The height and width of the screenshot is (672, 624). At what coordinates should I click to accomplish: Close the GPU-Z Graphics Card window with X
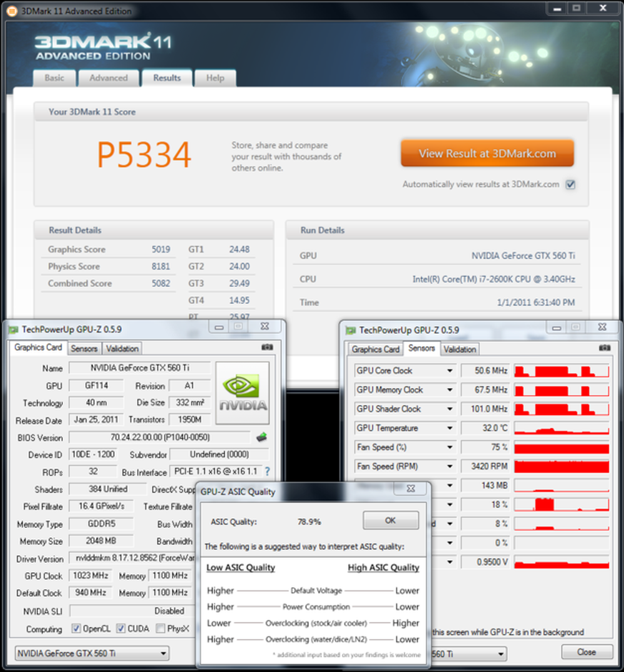(x=265, y=326)
